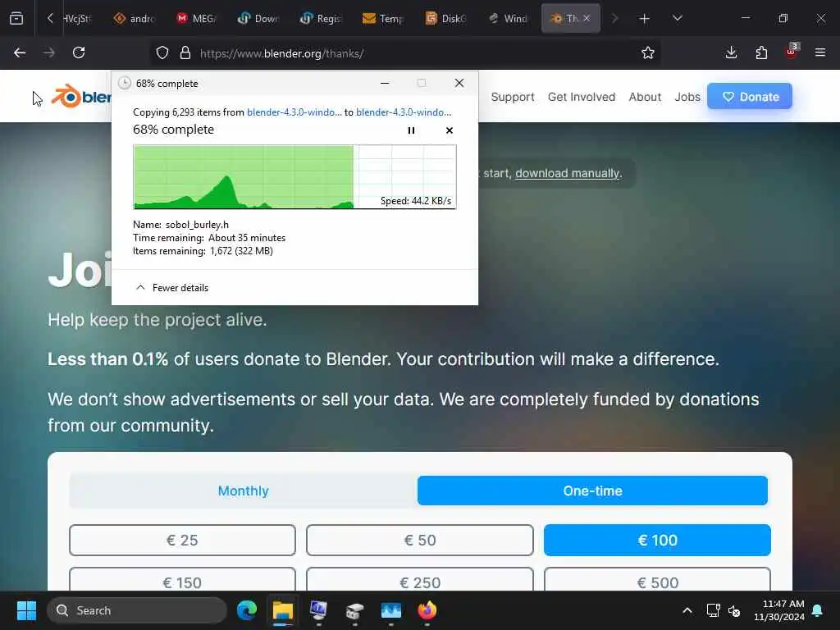Click the copy speed progress graph
This screenshot has height=630, width=840.
[x=294, y=176]
